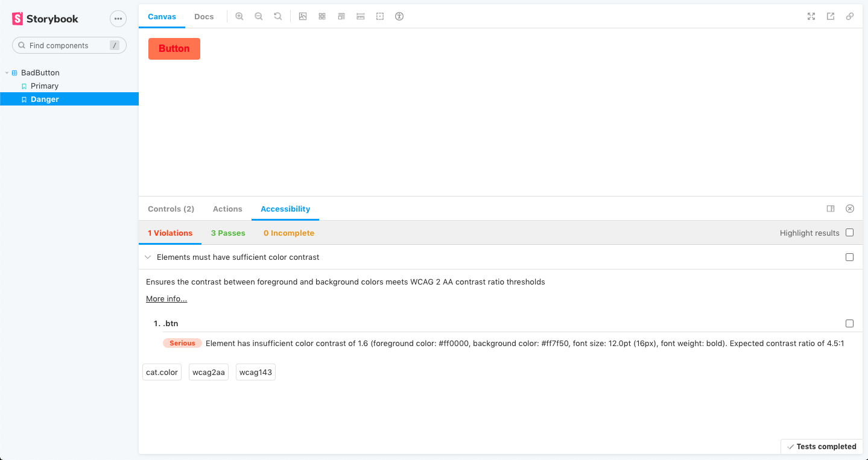Click the Primary story bookmark icon

click(x=24, y=86)
